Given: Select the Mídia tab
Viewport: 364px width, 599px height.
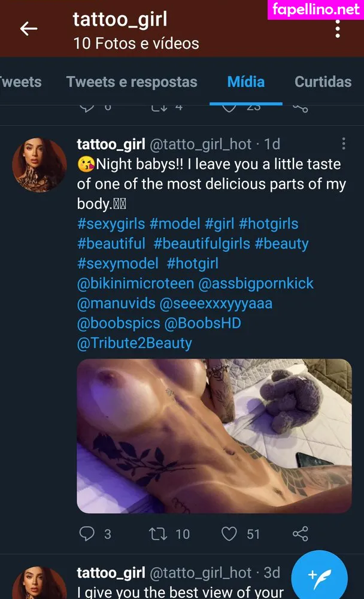Looking at the screenshot, I should click(x=245, y=82).
